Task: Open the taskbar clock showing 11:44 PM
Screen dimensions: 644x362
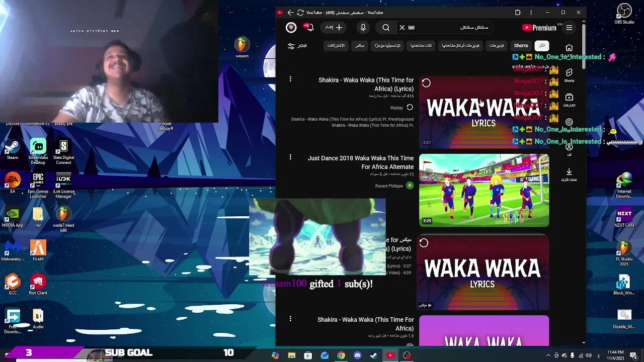Action: 615,355
